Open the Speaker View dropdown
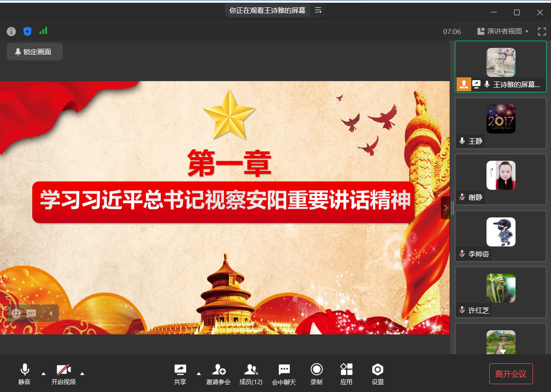This screenshot has width=551, height=392. click(503, 31)
